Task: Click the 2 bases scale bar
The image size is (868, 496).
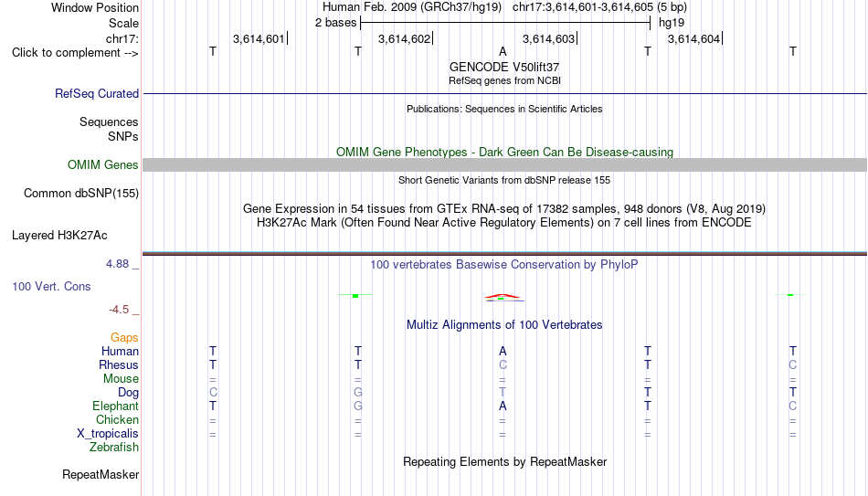Action: click(x=505, y=23)
